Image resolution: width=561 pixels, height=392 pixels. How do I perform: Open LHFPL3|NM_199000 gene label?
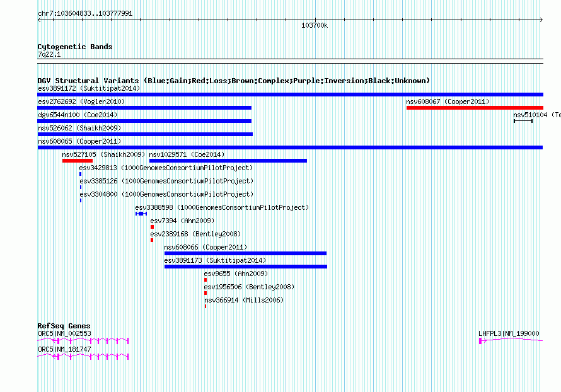click(509, 333)
